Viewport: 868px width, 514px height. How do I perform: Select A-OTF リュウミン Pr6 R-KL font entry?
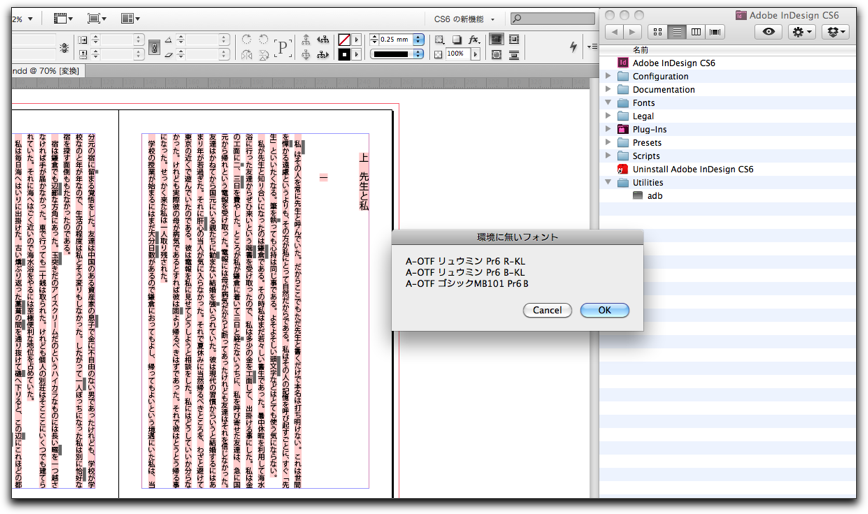[465, 261]
